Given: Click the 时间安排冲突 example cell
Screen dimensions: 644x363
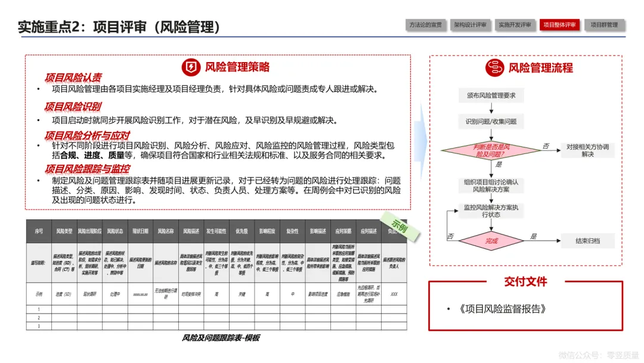Looking at the screenshot, I should (x=191, y=294).
